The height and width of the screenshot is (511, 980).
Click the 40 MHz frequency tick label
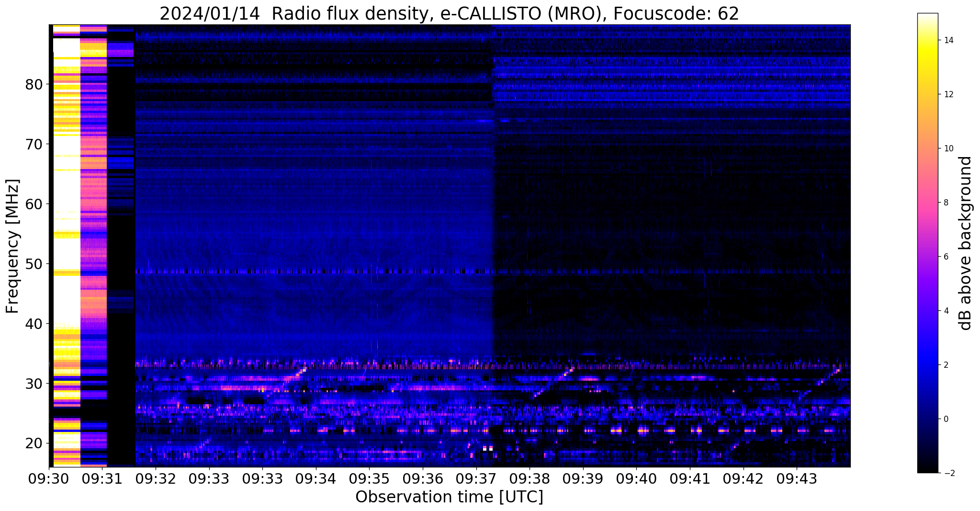[34, 324]
